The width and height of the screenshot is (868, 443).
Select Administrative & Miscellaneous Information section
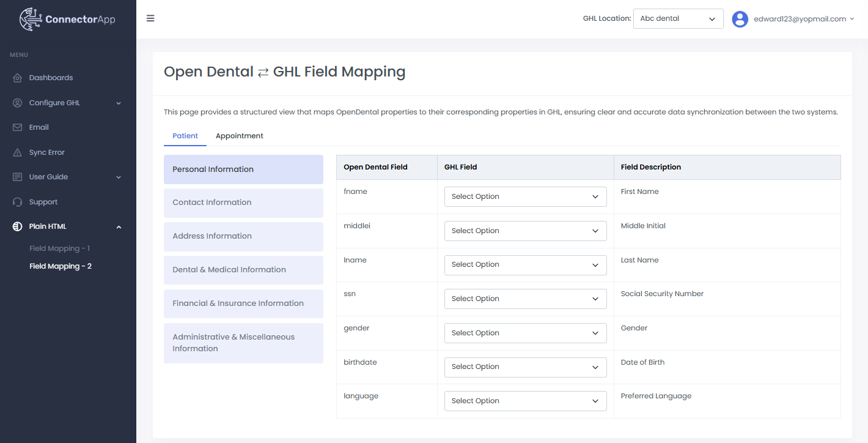[243, 343]
